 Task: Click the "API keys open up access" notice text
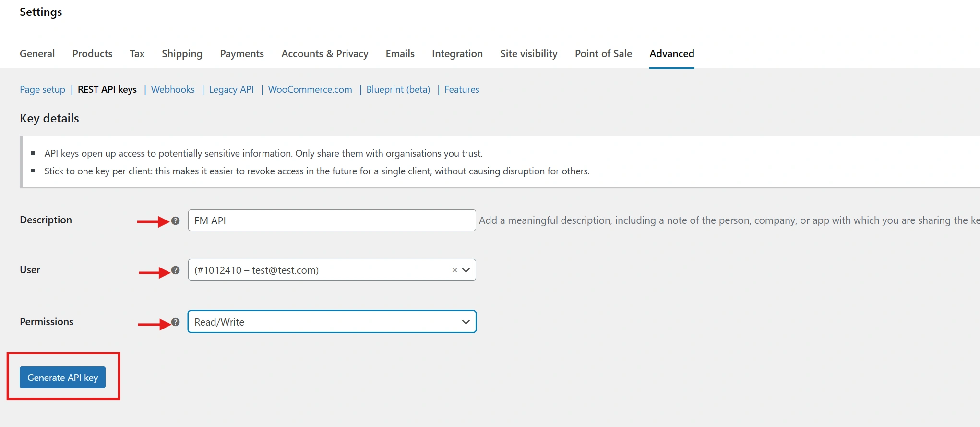pos(263,154)
